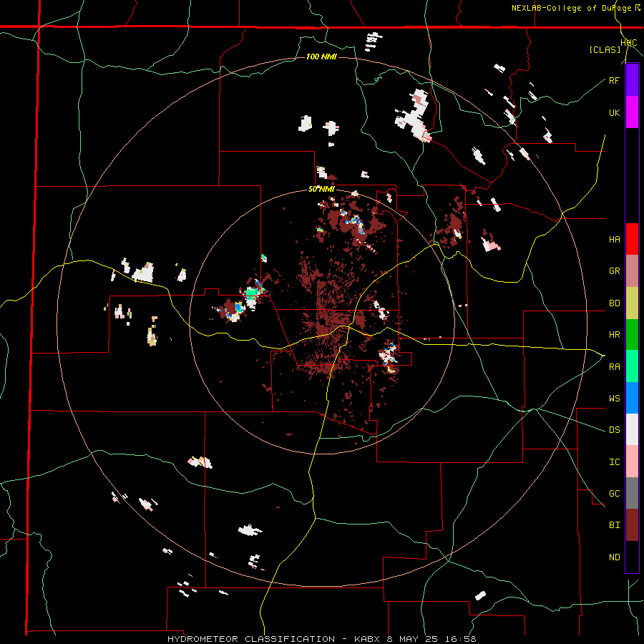Click the Hydrometeor Classification KABX timestamp caption

(321, 639)
